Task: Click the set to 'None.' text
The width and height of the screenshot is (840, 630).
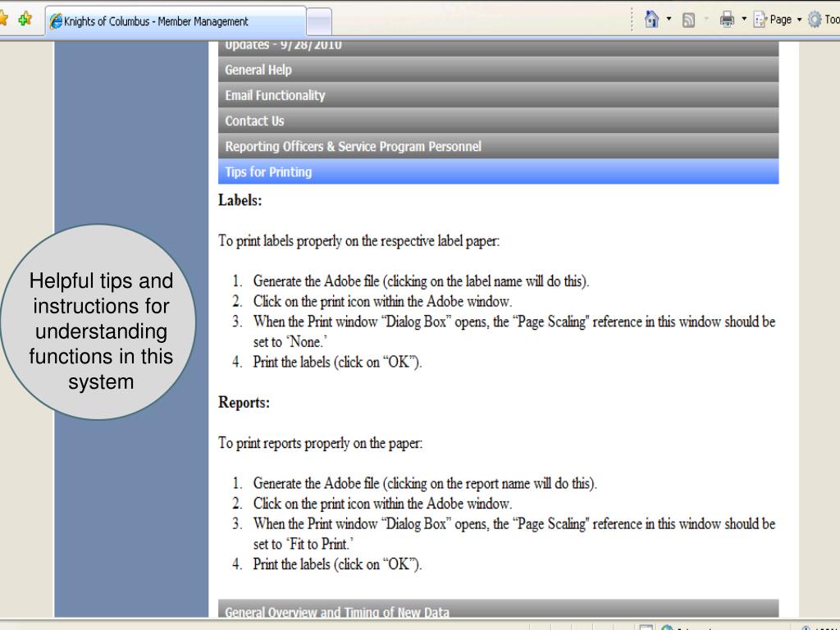Action: point(290,342)
